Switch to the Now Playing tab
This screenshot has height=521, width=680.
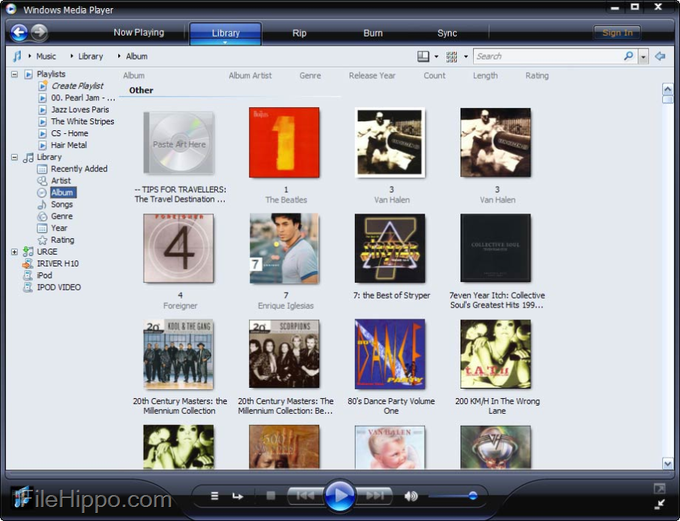(139, 33)
